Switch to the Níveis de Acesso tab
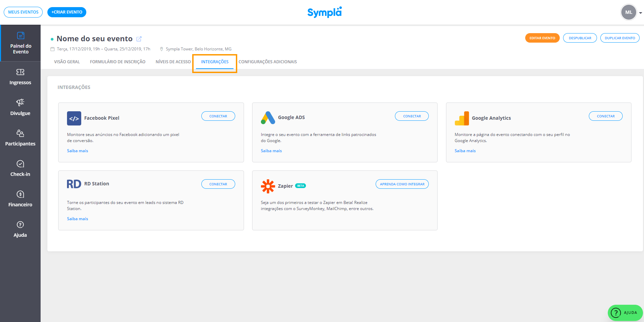 click(173, 62)
